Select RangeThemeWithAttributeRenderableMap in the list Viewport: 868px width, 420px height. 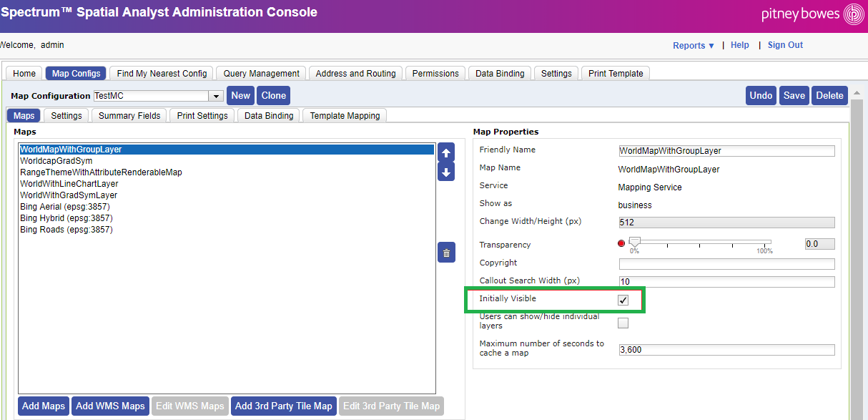[227, 172]
